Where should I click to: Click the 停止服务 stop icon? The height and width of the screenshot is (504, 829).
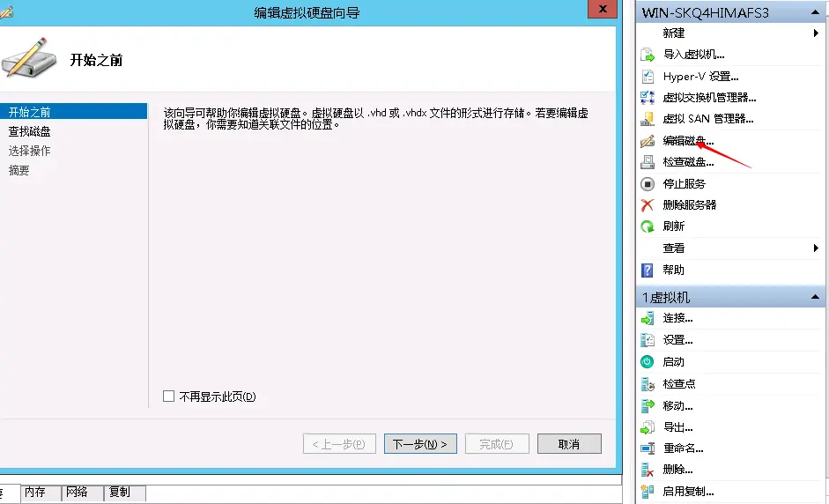pyautogui.click(x=648, y=183)
